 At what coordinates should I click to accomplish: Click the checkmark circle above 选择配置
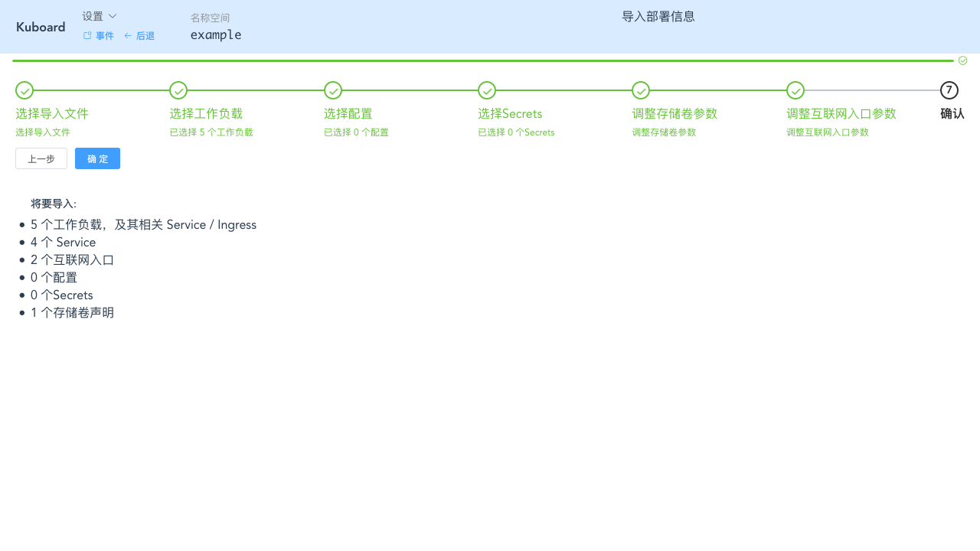pyautogui.click(x=333, y=90)
